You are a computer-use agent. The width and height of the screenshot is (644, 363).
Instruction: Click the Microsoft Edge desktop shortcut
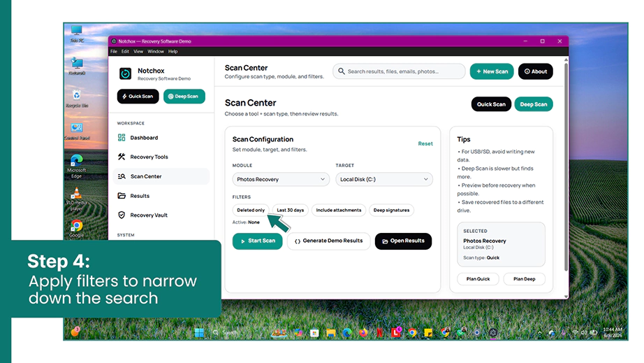[76, 166]
